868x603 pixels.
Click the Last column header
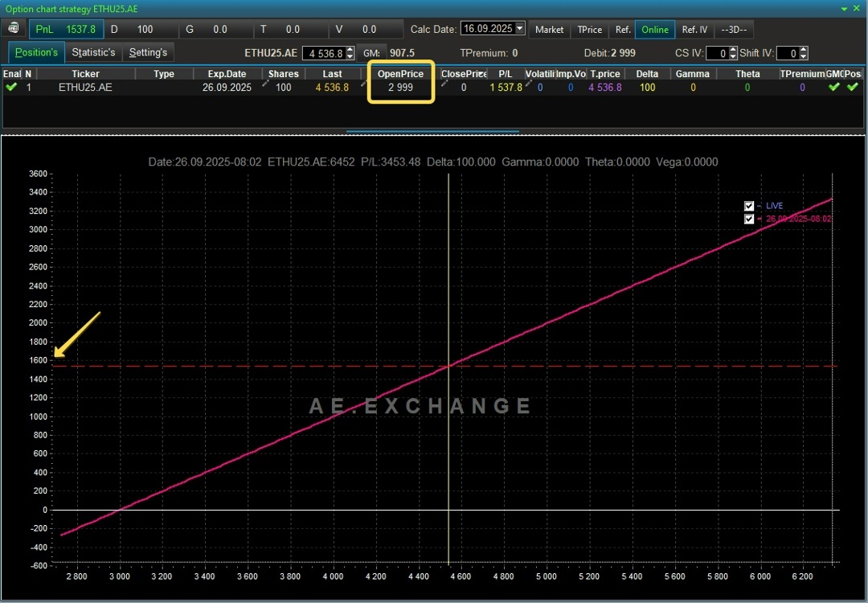[x=332, y=74]
